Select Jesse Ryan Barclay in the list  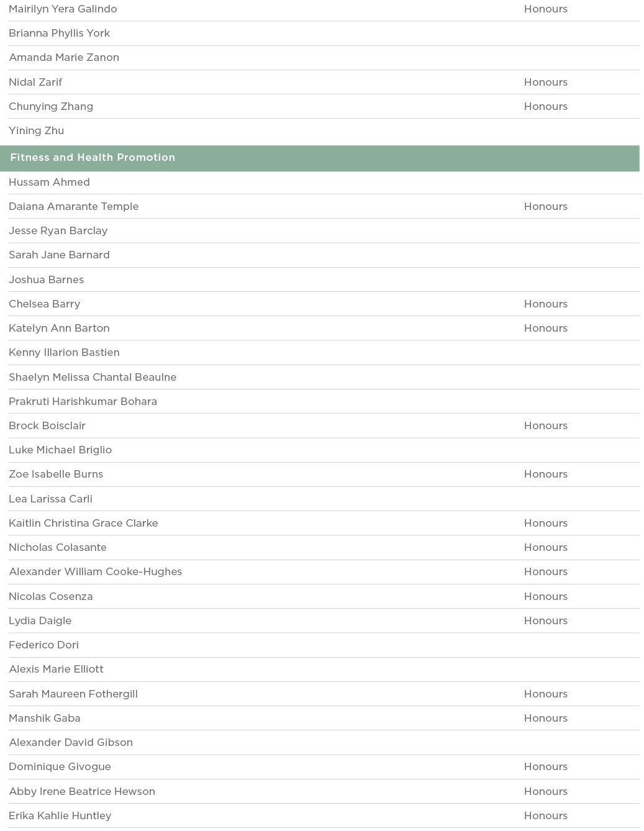[x=58, y=230]
